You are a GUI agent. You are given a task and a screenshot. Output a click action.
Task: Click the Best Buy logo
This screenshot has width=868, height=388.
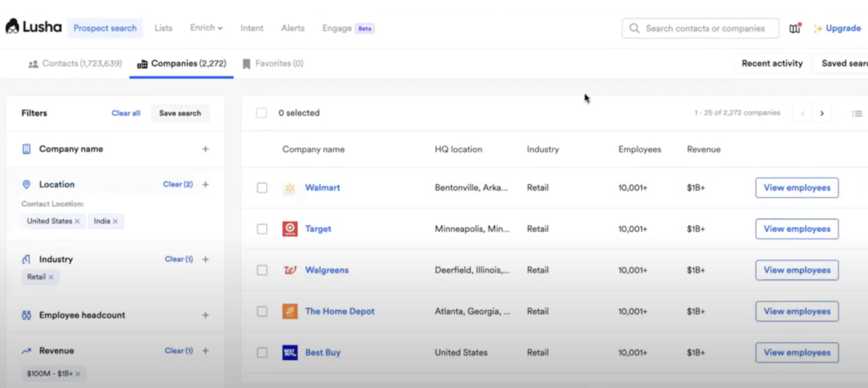[290, 352]
